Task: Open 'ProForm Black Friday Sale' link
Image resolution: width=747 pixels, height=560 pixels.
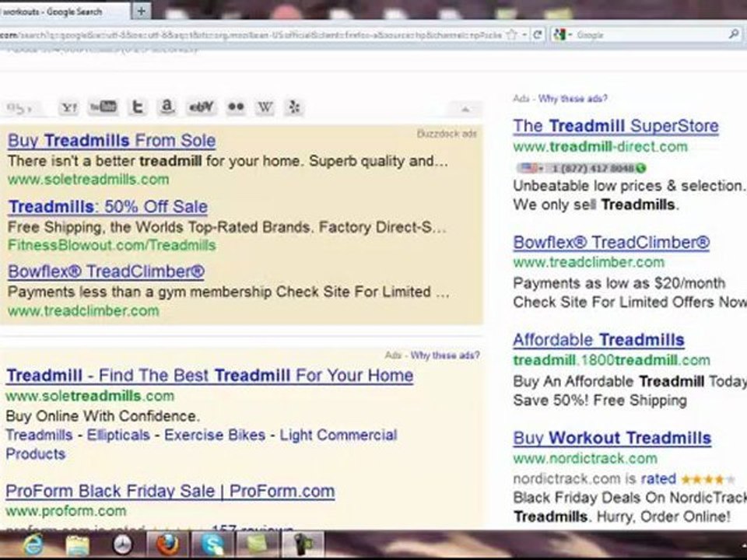Action: pyautogui.click(x=170, y=492)
